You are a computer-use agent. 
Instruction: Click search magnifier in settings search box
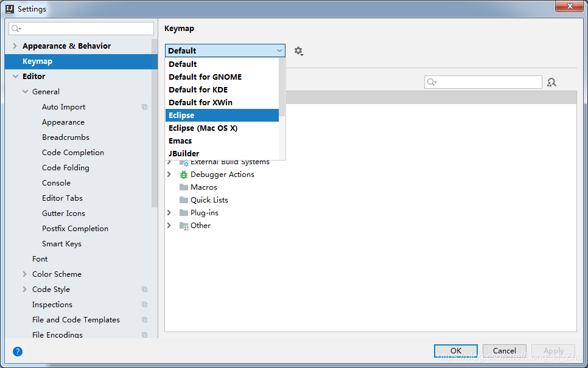pos(16,29)
